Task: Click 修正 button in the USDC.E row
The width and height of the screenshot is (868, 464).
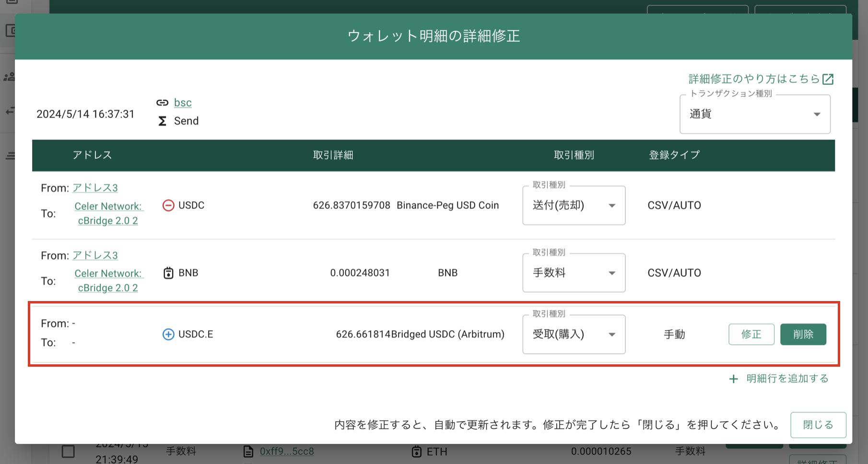Action: 751,335
